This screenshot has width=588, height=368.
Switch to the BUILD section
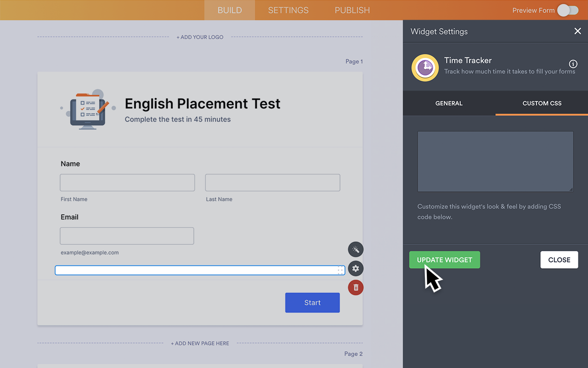coord(229,10)
